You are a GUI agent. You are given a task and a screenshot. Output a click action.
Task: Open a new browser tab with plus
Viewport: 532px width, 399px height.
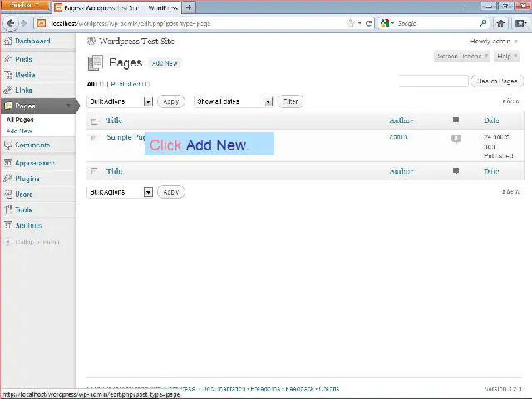click(x=189, y=7)
